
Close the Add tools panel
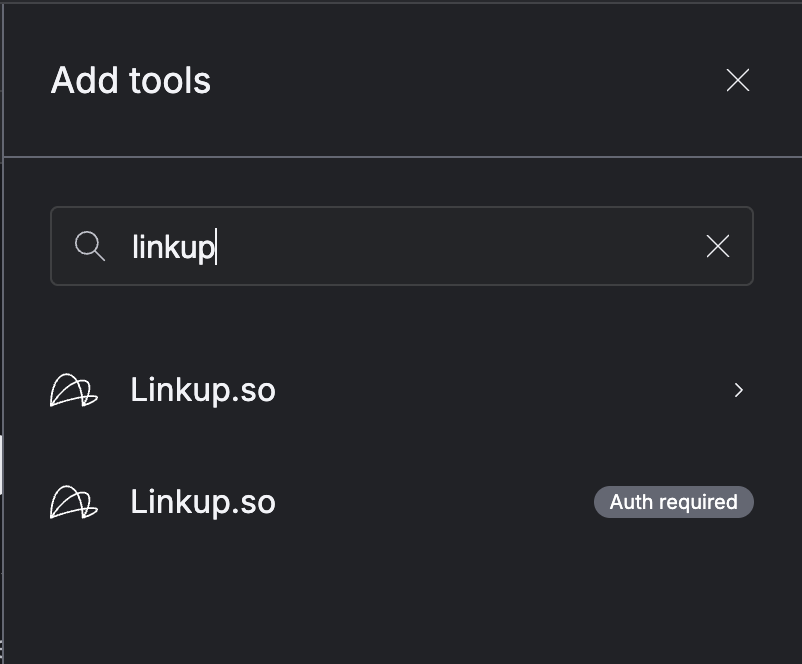coord(738,80)
